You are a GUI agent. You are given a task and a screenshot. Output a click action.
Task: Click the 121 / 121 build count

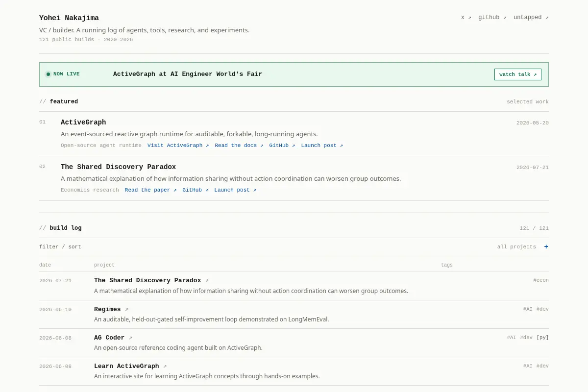pyautogui.click(x=534, y=228)
